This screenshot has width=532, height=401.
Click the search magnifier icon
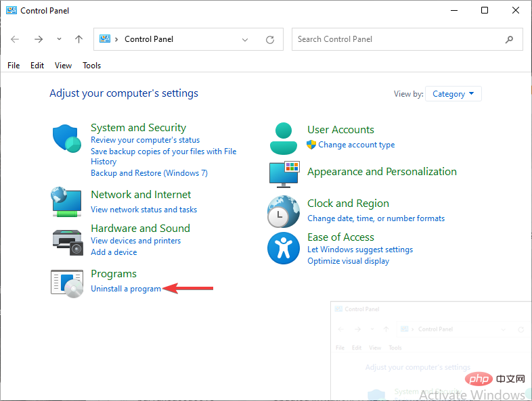(x=509, y=40)
